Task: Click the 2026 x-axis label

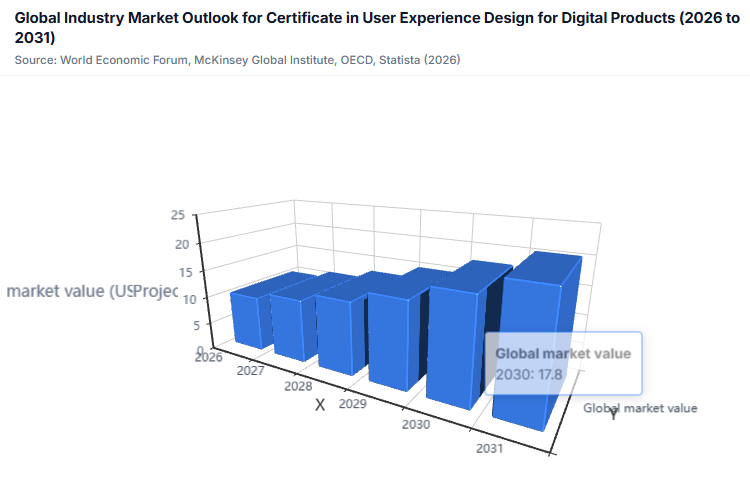Action: [x=209, y=357]
